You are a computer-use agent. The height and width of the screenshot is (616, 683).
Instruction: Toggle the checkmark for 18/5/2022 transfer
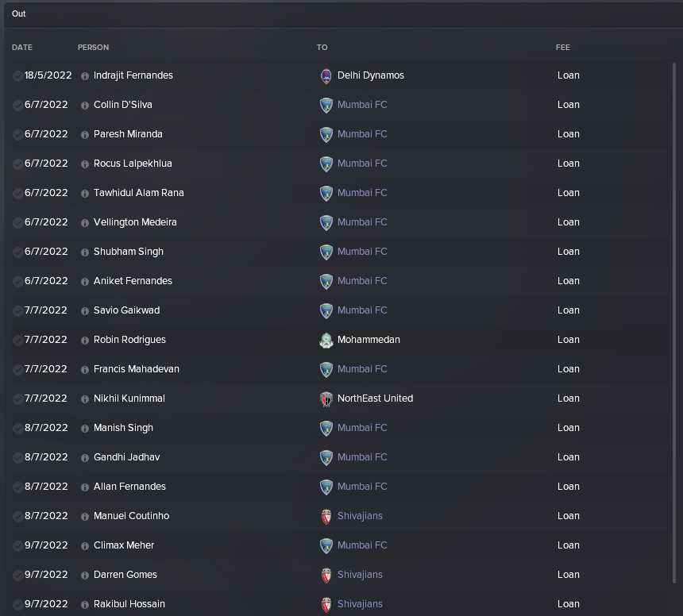(x=17, y=76)
